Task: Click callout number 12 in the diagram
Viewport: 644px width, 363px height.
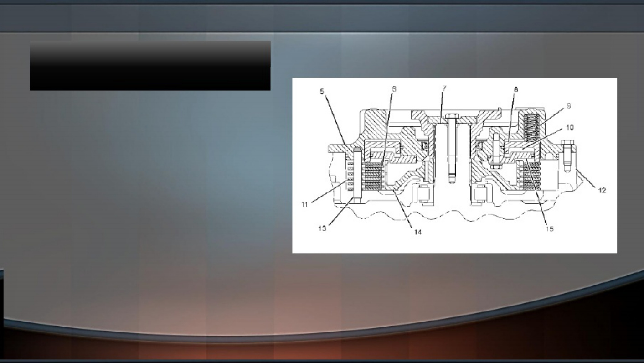Action: [x=602, y=190]
